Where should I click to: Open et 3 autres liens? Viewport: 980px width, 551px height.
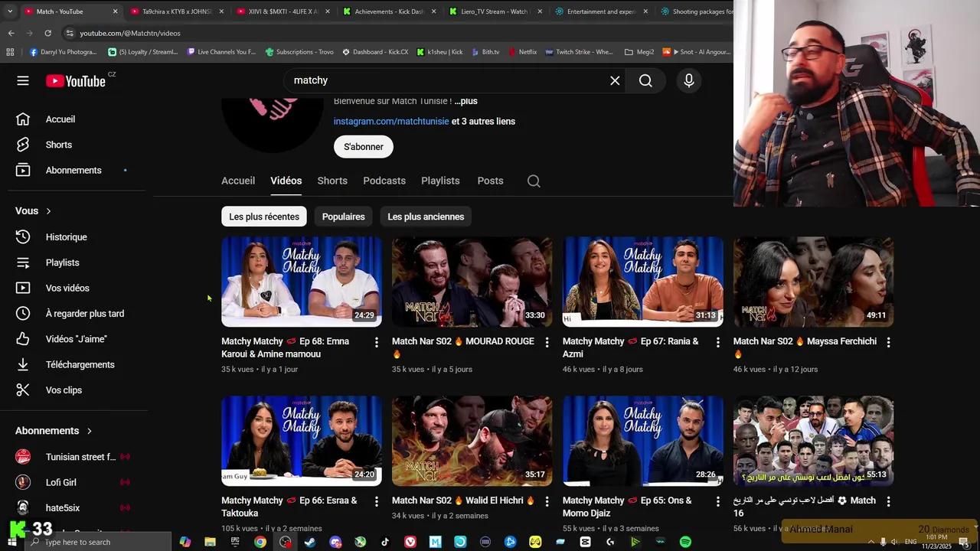483,122
